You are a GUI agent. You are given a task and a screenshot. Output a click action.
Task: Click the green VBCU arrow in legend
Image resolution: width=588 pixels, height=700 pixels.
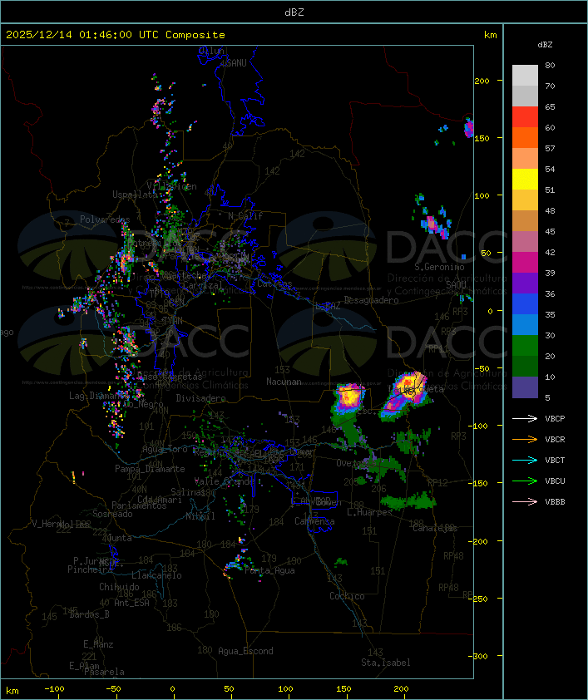tap(525, 481)
